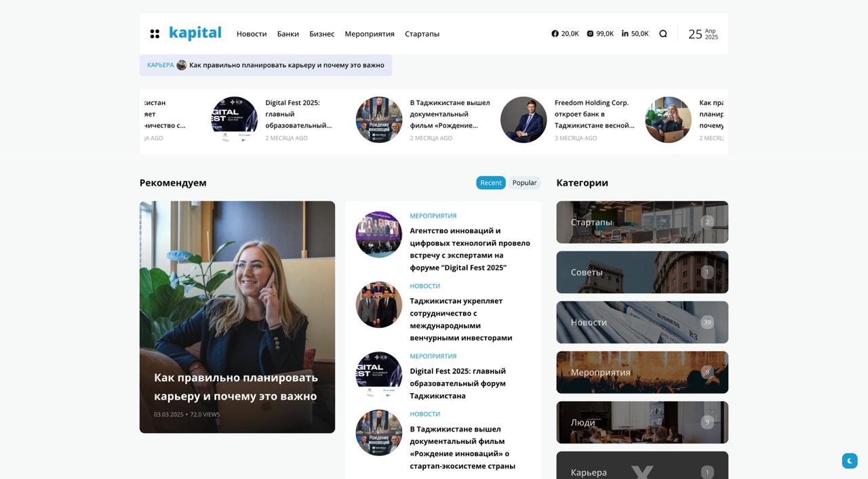This screenshot has height=479, width=868.
Task: Open the Новости menu item
Action: [251, 33]
